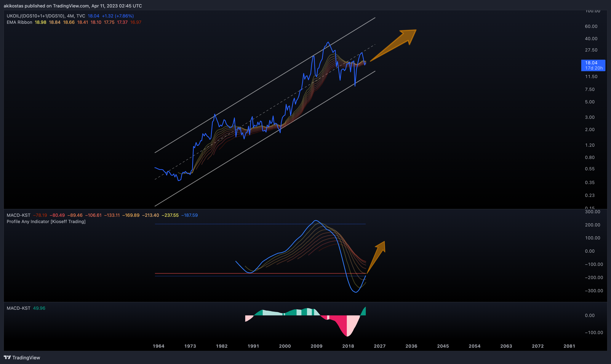Click the −100.00 label on histogram scale
The height and width of the screenshot is (364, 611).
(x=594, y=333)
